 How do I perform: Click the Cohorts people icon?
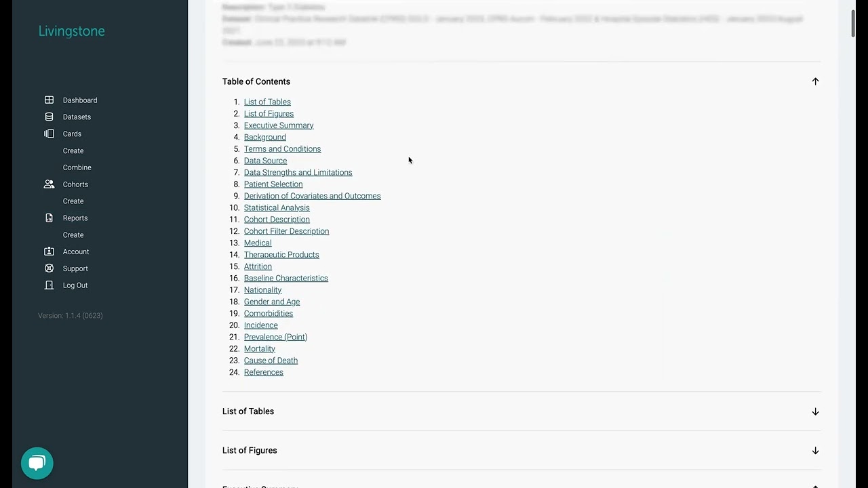click(x=49, y=184)
